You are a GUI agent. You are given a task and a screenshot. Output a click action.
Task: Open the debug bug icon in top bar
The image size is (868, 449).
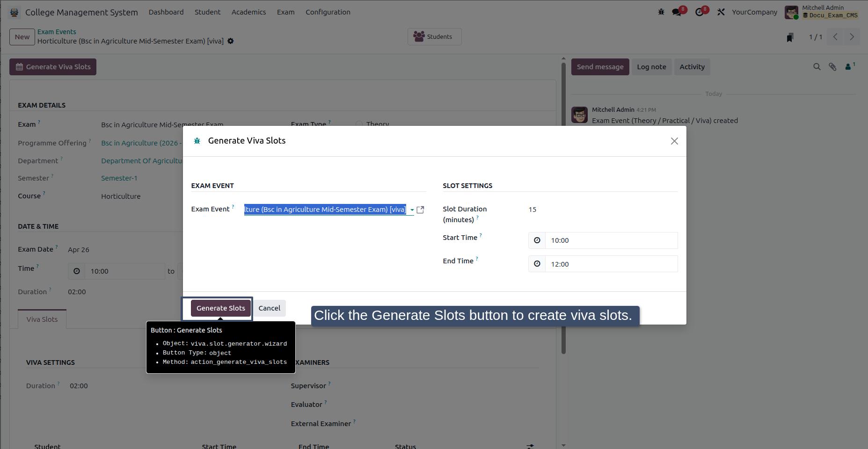click(661, 12)
